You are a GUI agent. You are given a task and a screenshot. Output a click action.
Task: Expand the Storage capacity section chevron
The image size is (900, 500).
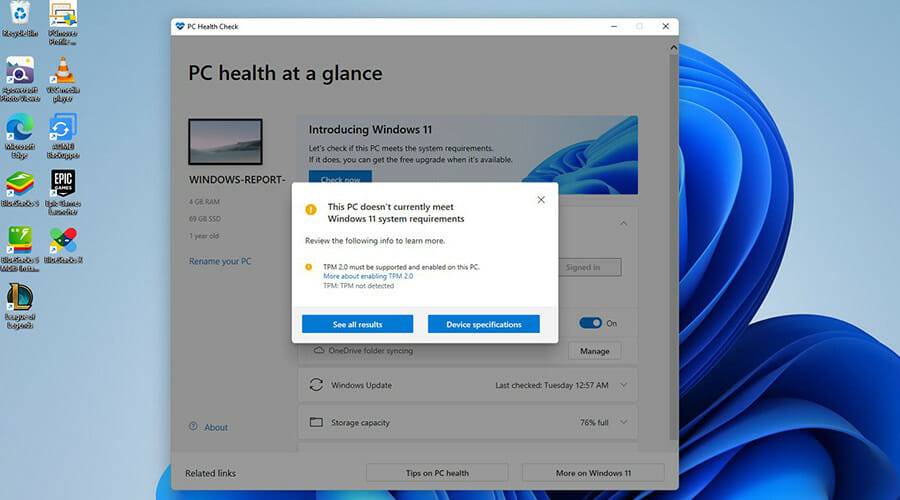point(623,423)
